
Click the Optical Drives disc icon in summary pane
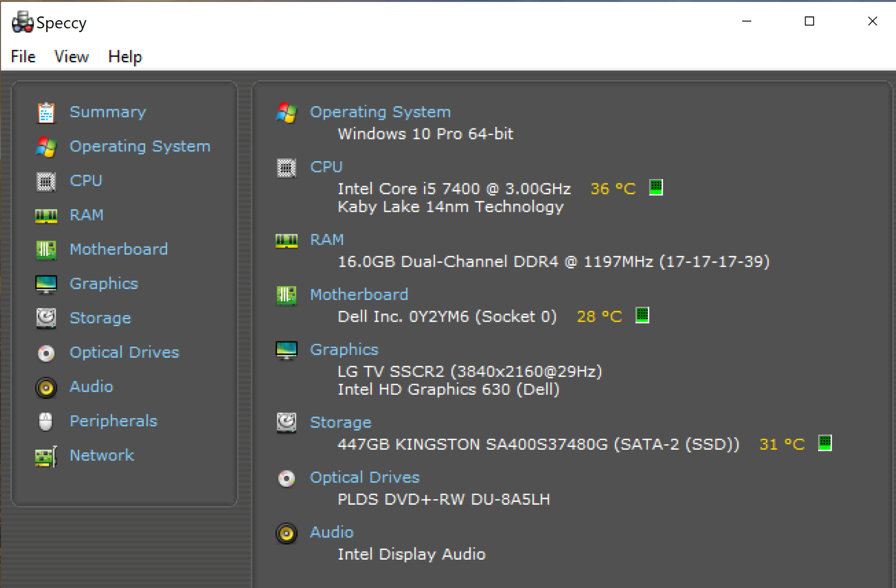click(286, 479)
